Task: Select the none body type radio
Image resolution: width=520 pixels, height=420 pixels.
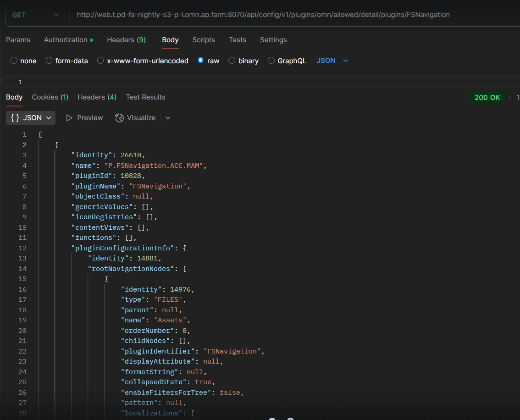Action: tap(14, 61)
